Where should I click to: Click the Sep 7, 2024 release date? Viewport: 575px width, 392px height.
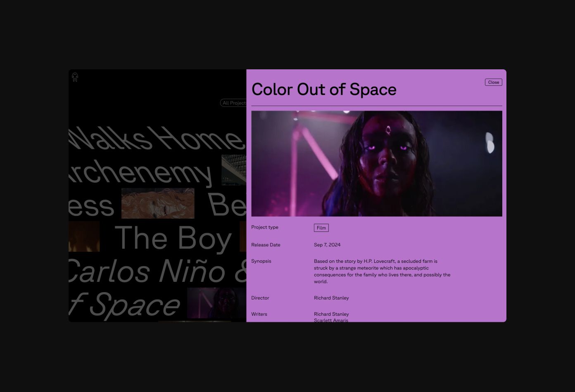[327, 245]
